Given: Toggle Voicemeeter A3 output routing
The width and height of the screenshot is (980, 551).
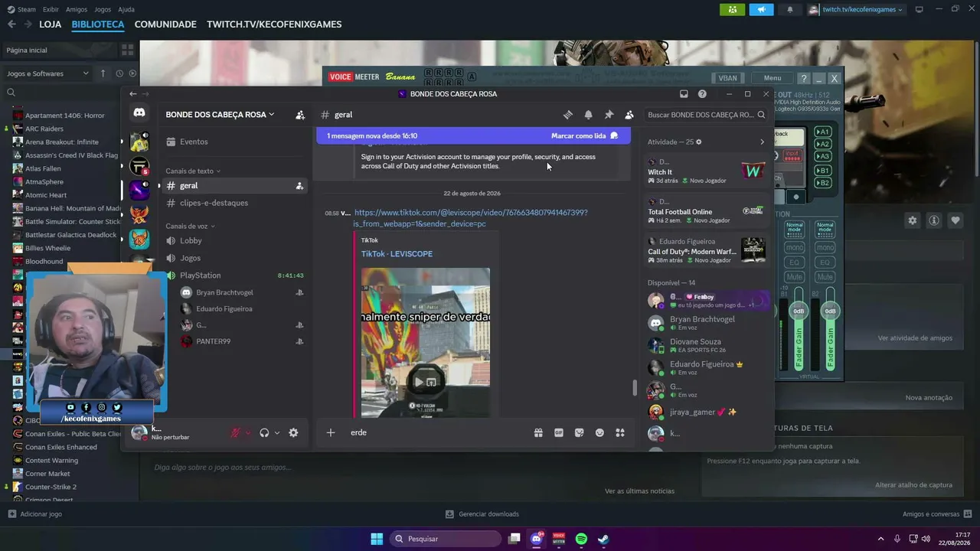Looking at the screenshot, I should (823, 156).
